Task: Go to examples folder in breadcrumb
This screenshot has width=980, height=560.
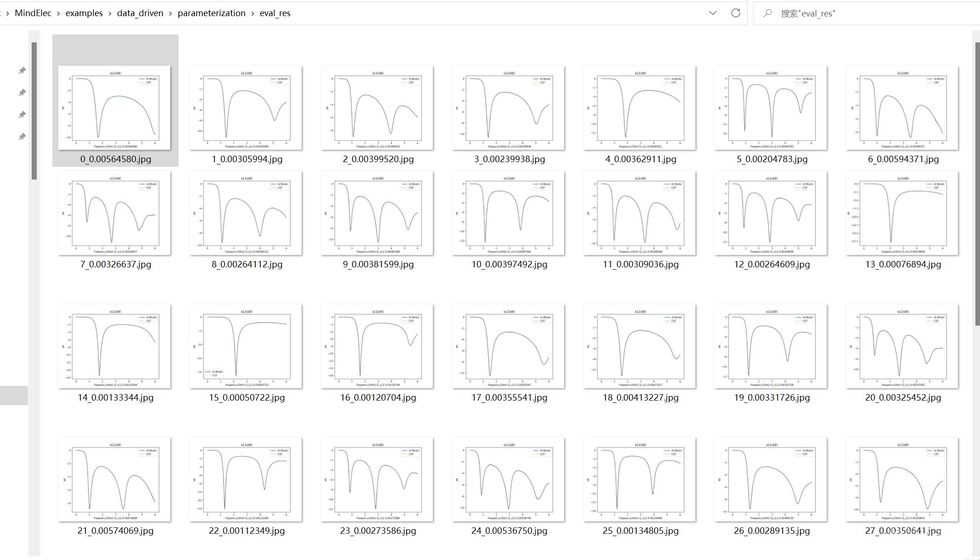Action: [84, 13]
